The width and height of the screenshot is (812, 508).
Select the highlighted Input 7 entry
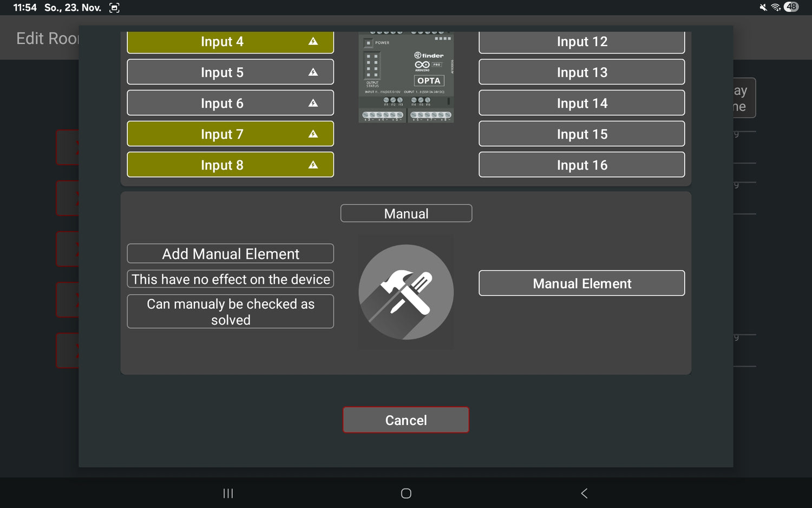coord(222,134)
